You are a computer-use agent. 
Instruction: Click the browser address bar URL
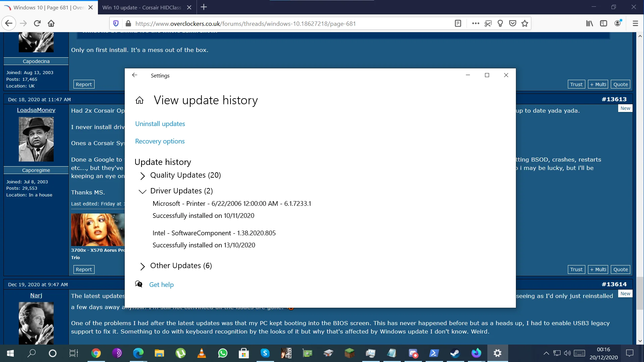pyautogui.click(x=246, y=23)
